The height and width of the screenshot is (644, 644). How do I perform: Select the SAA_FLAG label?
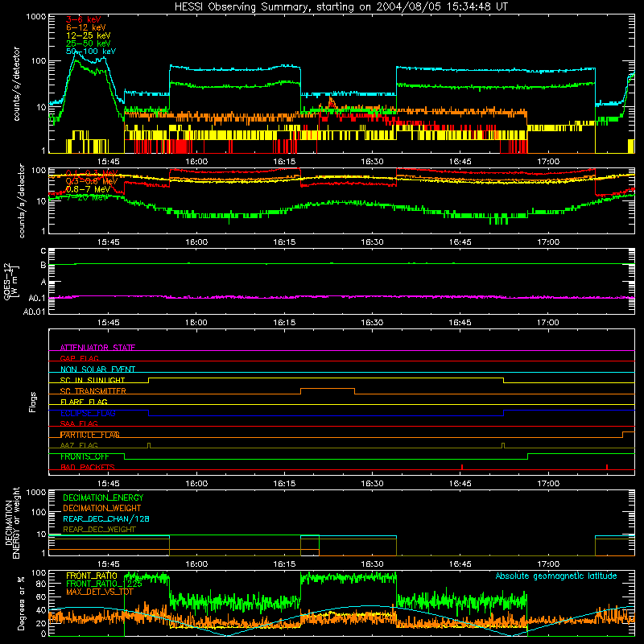(x=79, y=424)
